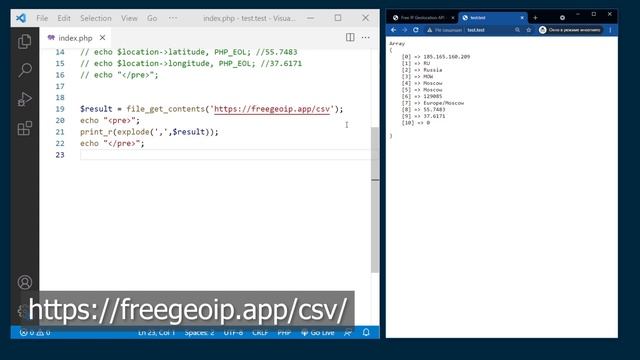Go back in the browser
This screenshot has height=360, width=640.
pos(393,30)
